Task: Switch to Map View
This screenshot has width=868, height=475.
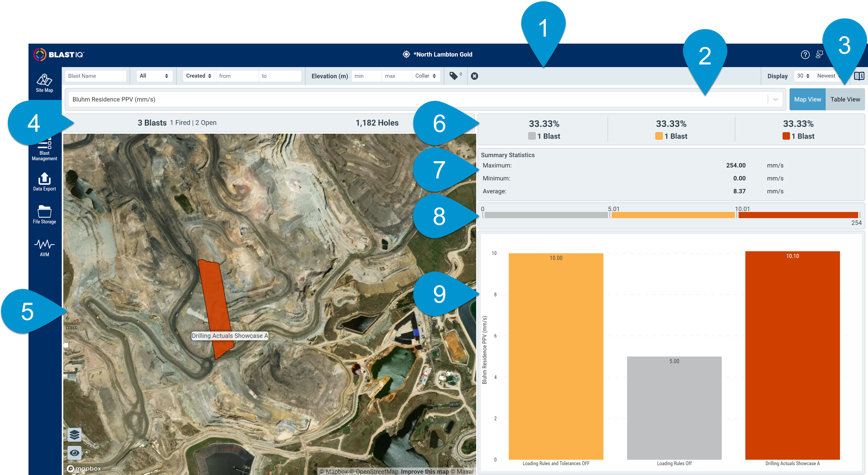Action: (807, 99)
